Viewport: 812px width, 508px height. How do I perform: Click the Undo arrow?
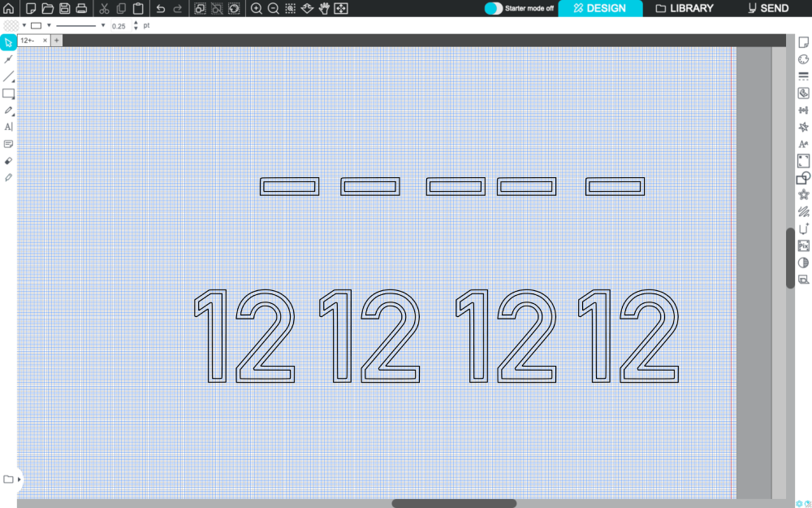click(x=160, y=8)
